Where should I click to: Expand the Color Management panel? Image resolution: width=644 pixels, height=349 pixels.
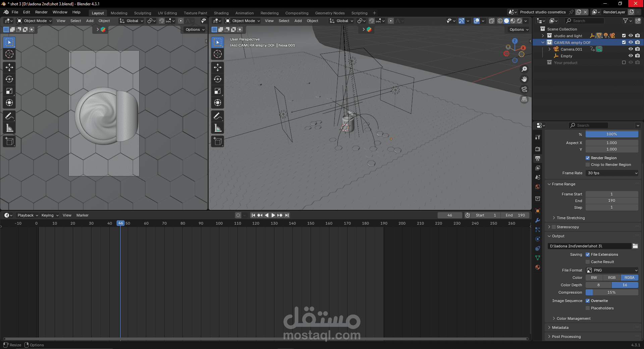[574, 318]
